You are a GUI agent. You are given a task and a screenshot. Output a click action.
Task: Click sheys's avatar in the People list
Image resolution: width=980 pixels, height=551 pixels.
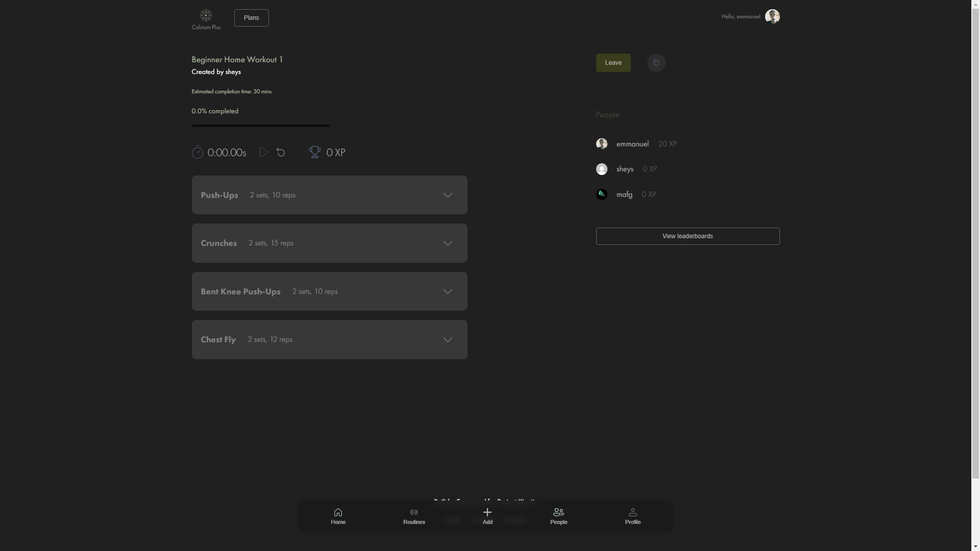602,169
